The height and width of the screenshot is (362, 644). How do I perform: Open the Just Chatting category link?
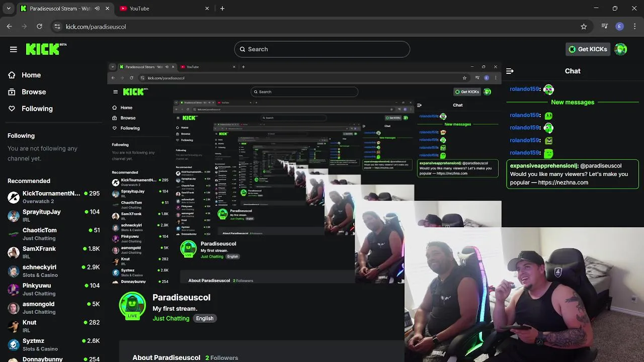click(x=171, y=318)
